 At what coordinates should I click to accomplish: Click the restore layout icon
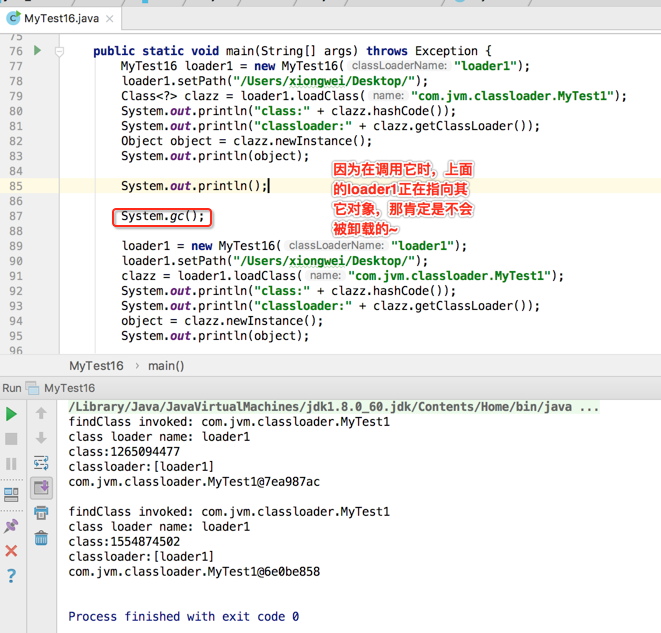click(x=11, y=495)
